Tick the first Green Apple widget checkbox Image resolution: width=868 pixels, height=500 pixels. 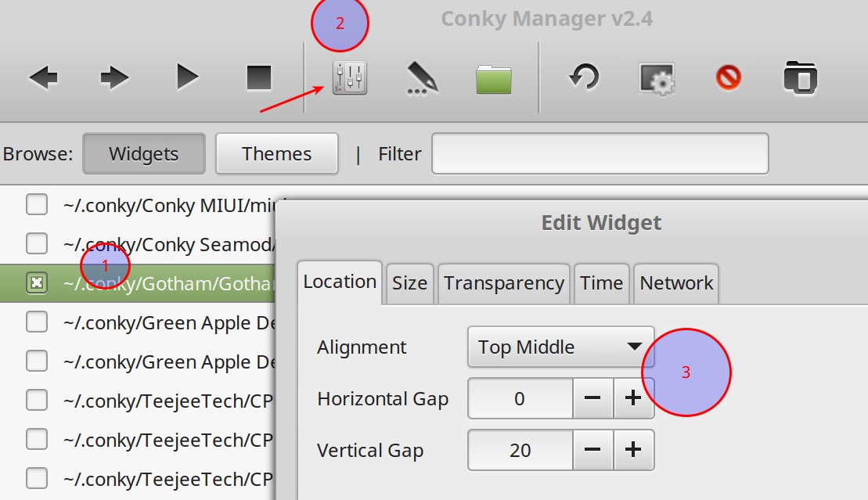pos(37,322)
